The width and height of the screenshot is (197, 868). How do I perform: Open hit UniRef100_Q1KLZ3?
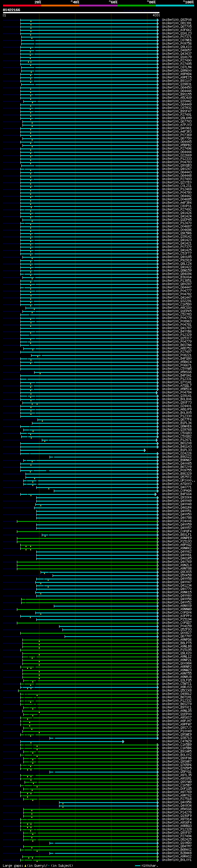[x=177, y=33]
